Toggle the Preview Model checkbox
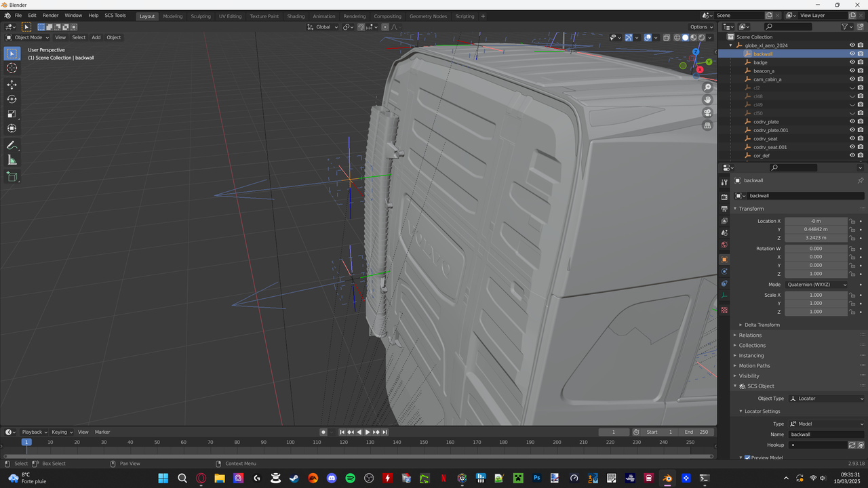 (747, 457)
